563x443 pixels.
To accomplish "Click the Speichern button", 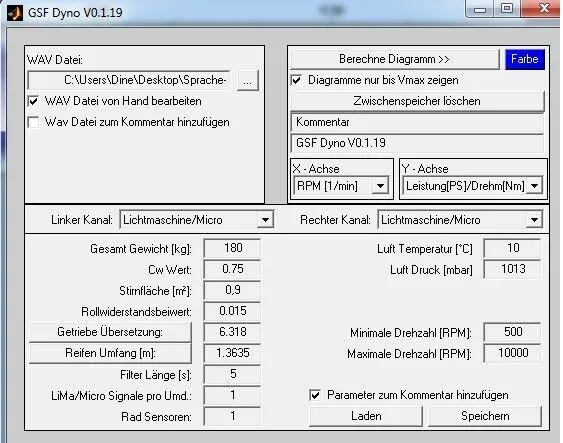I will tap(485, 416).
